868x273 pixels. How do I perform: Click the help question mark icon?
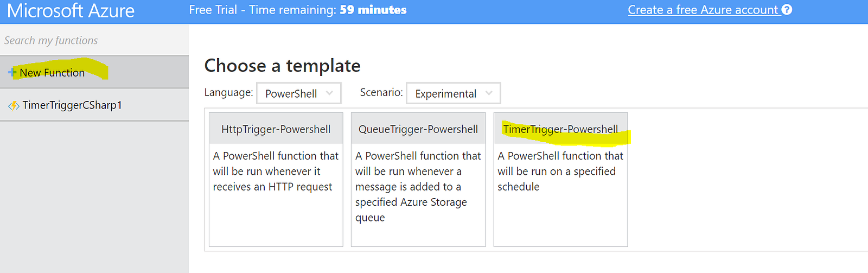point(787,10)
